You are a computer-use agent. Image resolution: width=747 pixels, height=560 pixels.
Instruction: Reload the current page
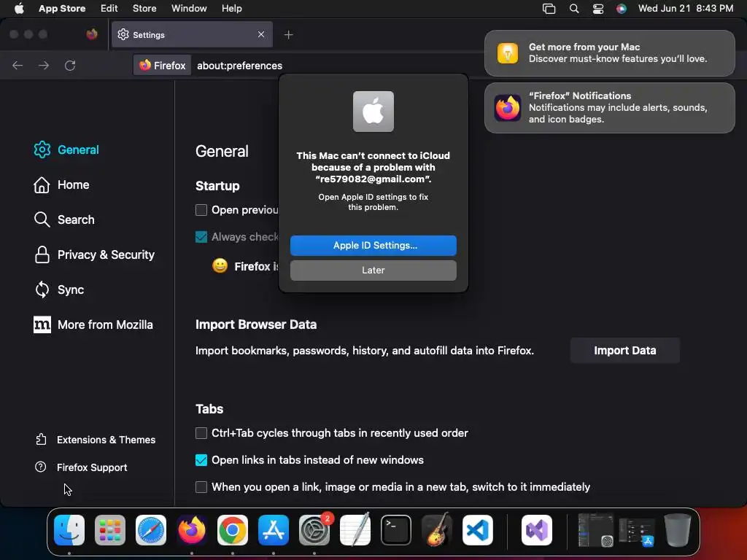[70, 65]
